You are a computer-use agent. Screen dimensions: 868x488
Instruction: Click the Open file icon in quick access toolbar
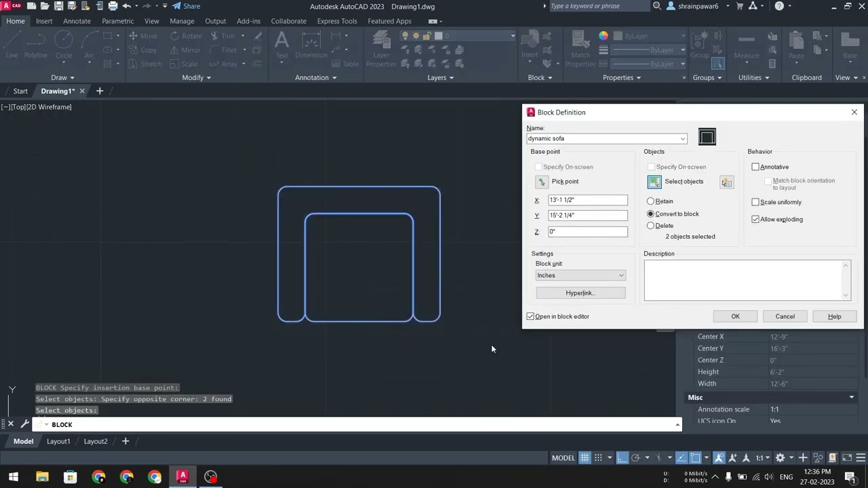coord(45,6)
